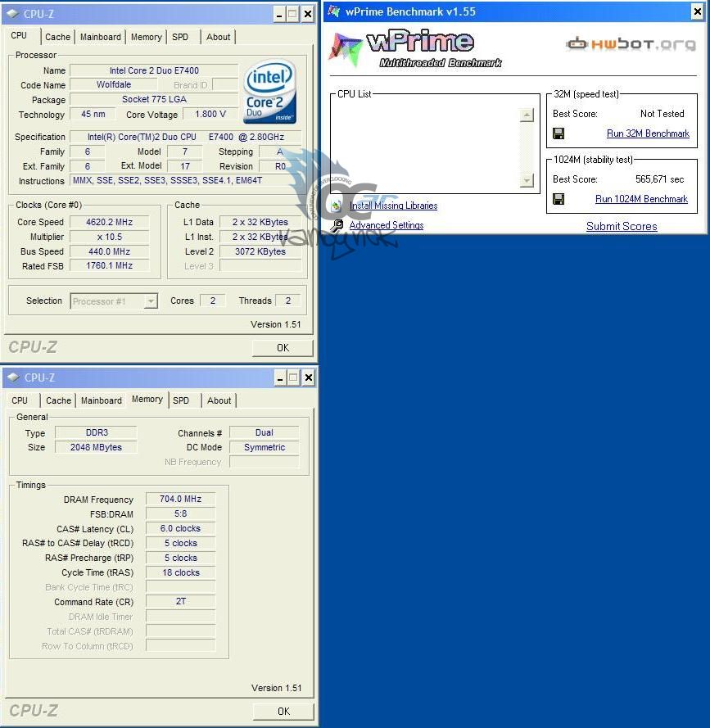Click the processor name Intel Core 2 Duo E7400
Image resolution: width=710 pixels, height=728 pixels.
click(x=154, y=70)
